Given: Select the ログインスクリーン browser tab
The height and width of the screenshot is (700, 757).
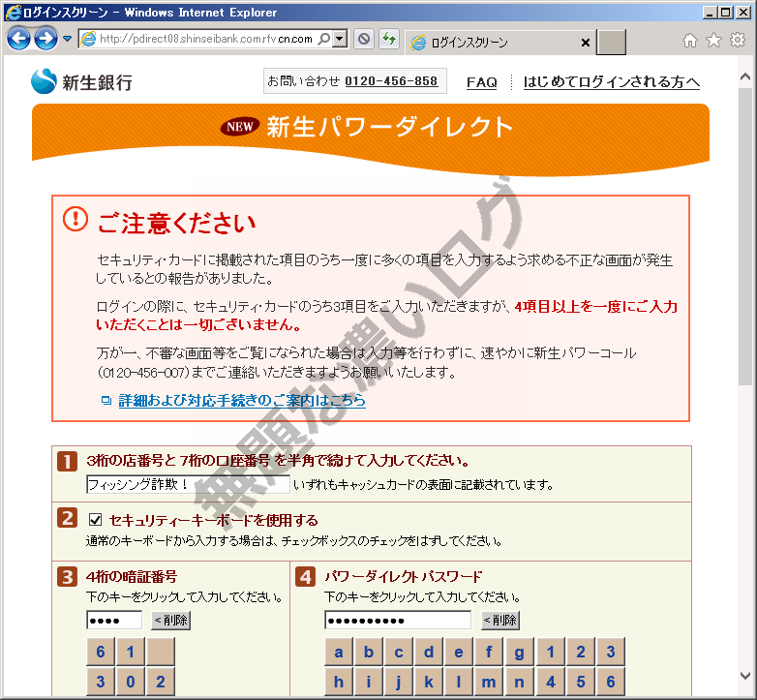Looking at the screenshot, I should point(500,43).
